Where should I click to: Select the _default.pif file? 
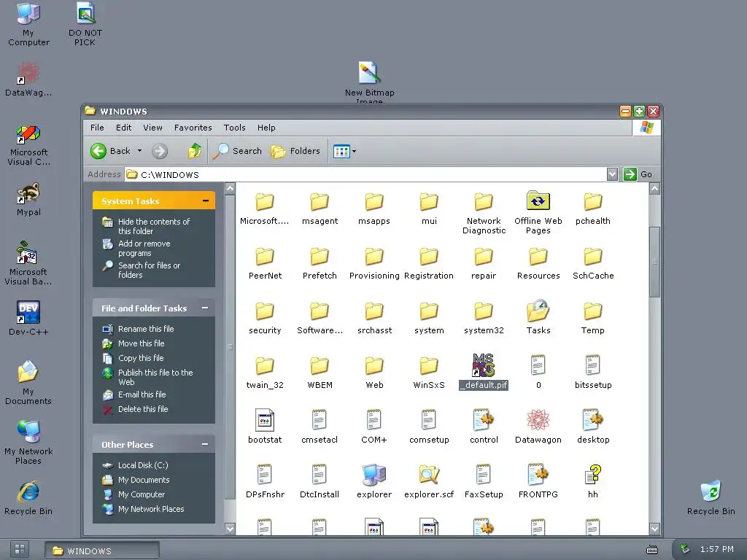(484, 372)
